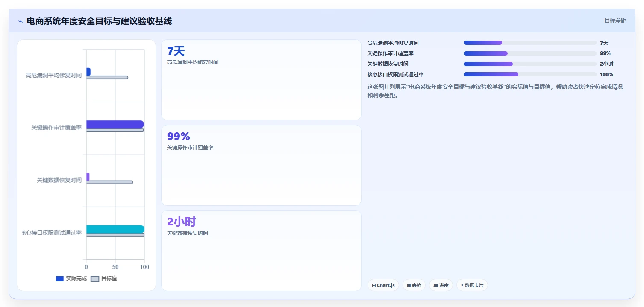The image size is (644, 307).
Task: Click the purple actual bar for 关键数据恢复时间
Action: [88, 177]
